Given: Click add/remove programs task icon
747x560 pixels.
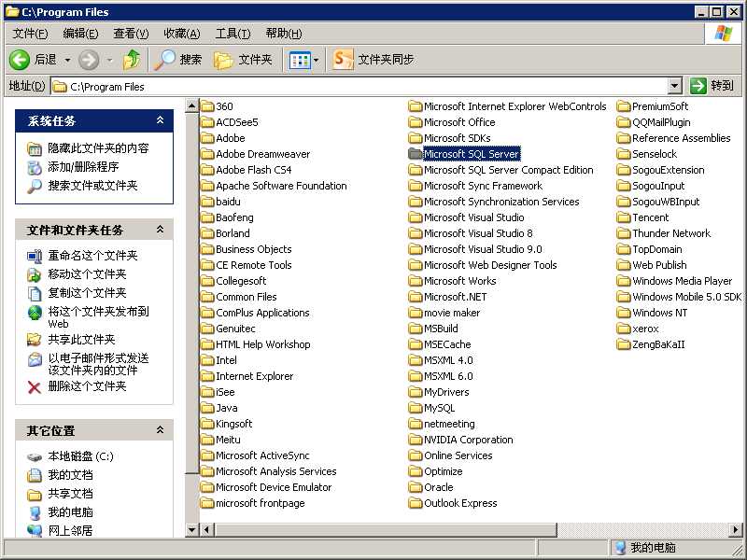Looking at the screenshot, I should tap(35, 167).
